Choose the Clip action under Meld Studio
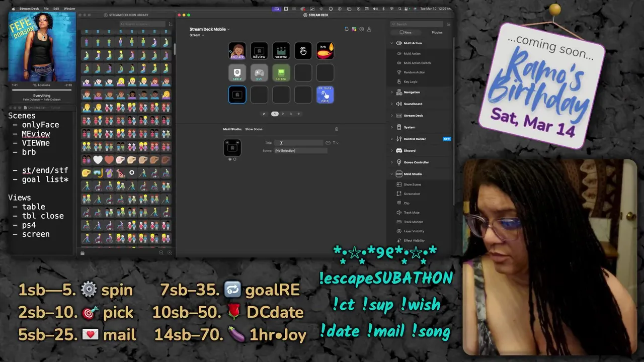Image resolution: width=644 pixels, height=362 pixels. tap(407, 203)
